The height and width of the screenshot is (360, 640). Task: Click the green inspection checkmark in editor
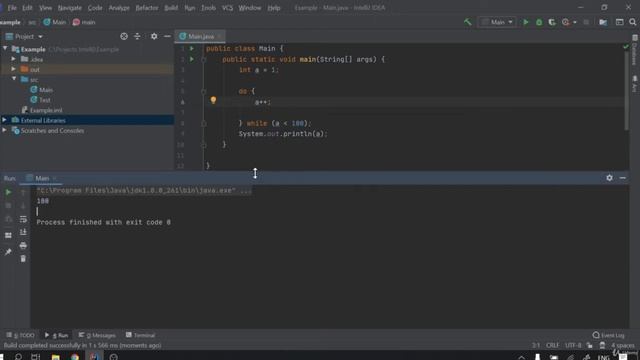(x=626, y=47)
